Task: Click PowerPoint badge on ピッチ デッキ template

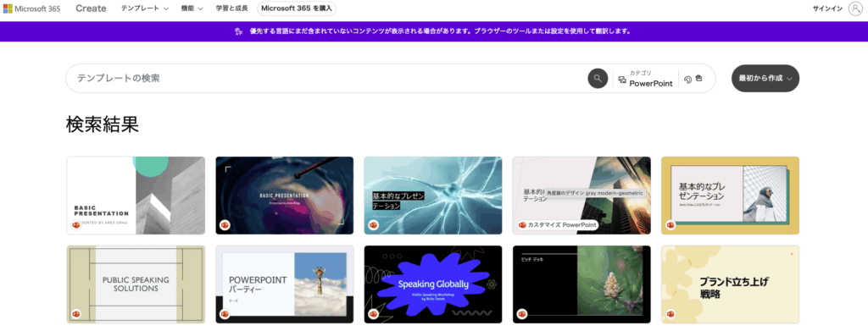Action: (x=522, y=314)
